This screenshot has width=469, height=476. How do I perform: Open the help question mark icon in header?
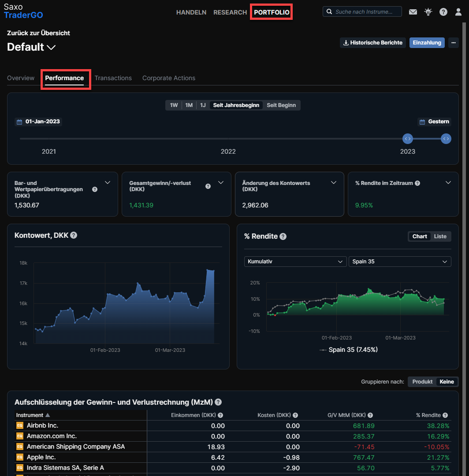point(443,12)
